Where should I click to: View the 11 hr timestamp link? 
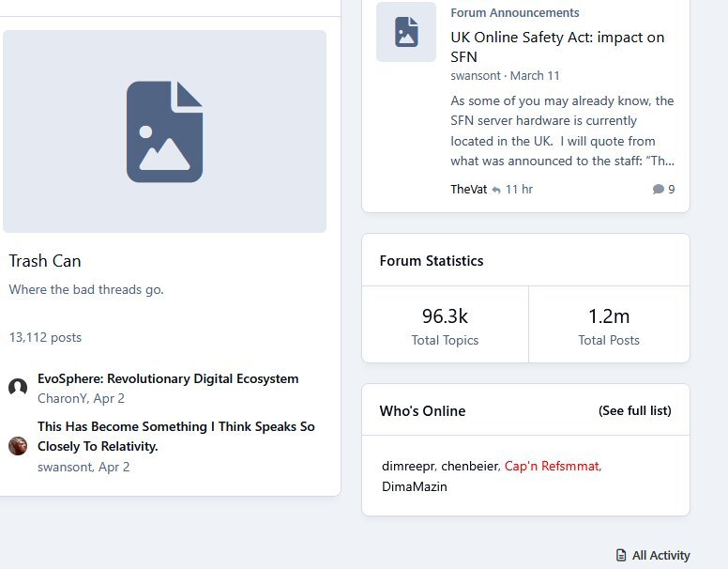(519, 190)
